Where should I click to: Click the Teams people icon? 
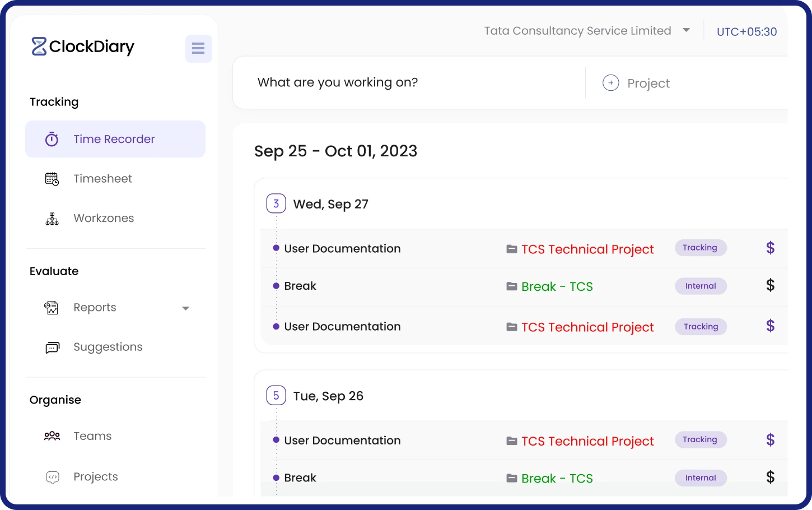(x=52, y=436)
